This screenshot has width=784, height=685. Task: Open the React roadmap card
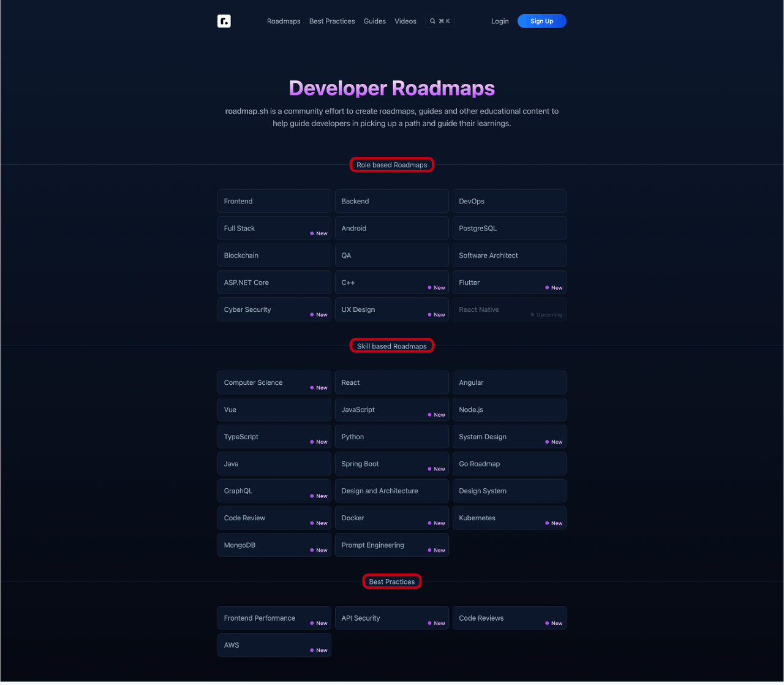pos(392,382)
